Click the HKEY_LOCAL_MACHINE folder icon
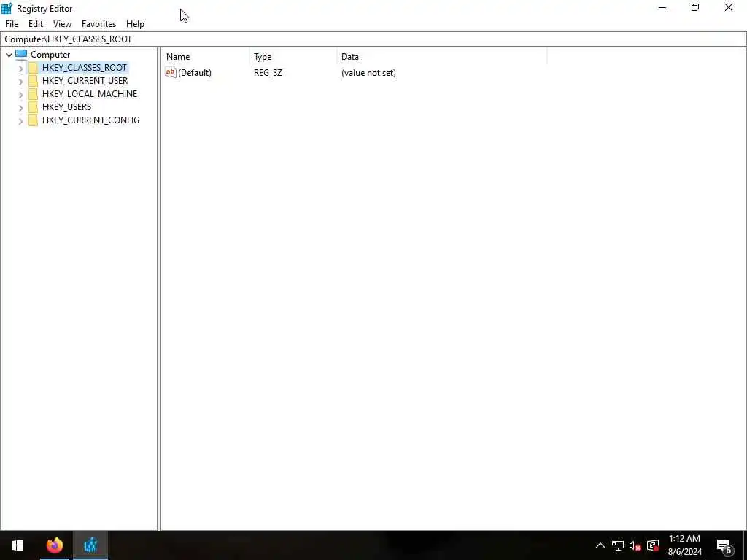 [x=33, y=94]
